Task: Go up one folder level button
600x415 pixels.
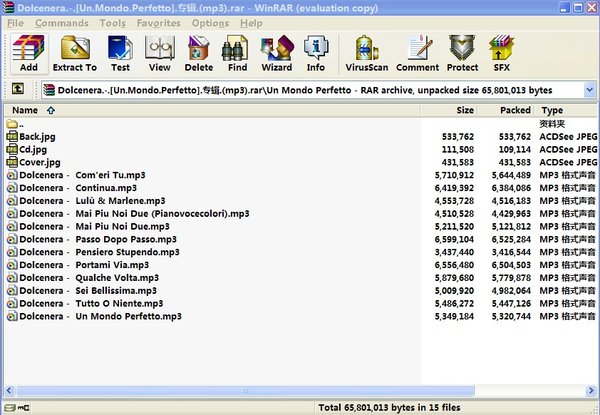Action: pos(18,89)
